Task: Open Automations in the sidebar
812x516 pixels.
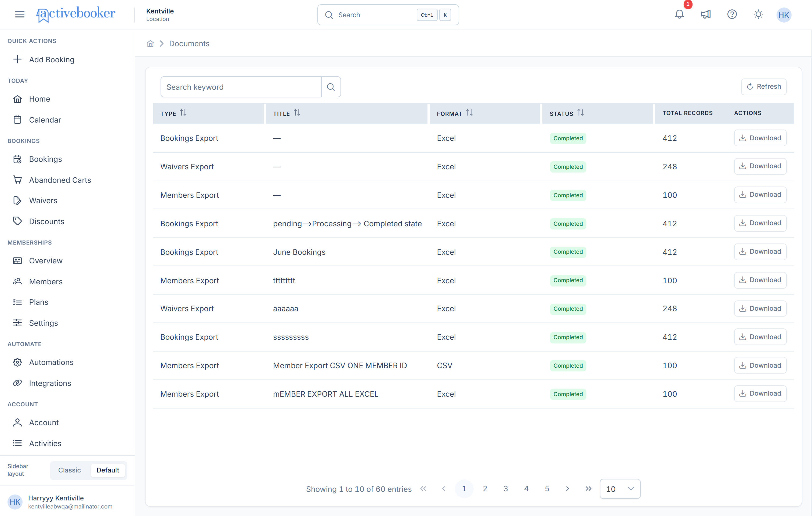Action: coord(44,362)
